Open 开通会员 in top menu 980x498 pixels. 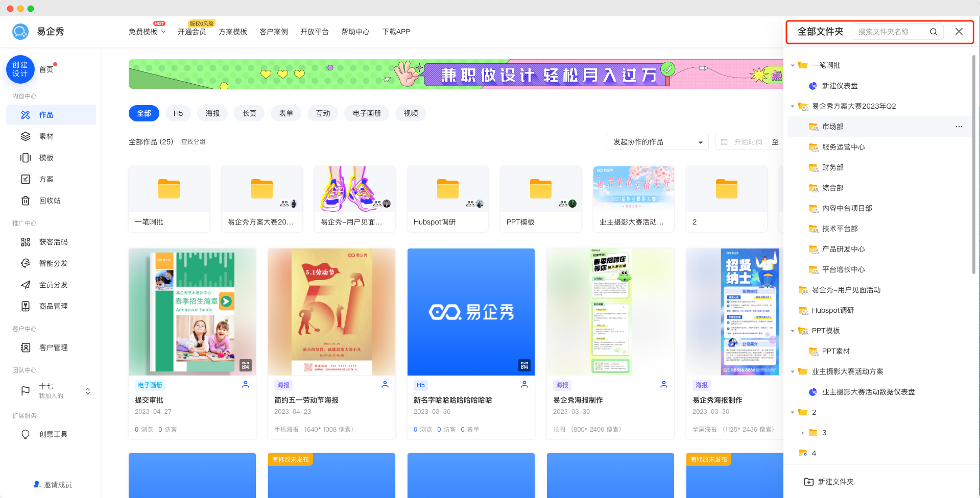pos(192,32)
